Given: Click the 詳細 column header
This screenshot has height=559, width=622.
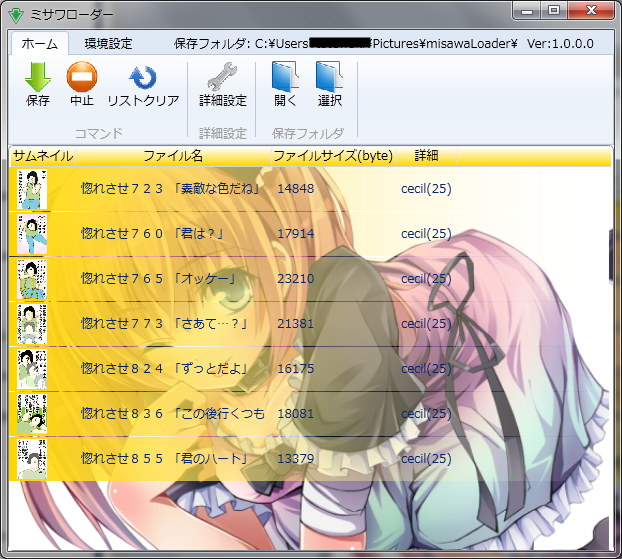Looking at the screenshot, I should [426, 156].
